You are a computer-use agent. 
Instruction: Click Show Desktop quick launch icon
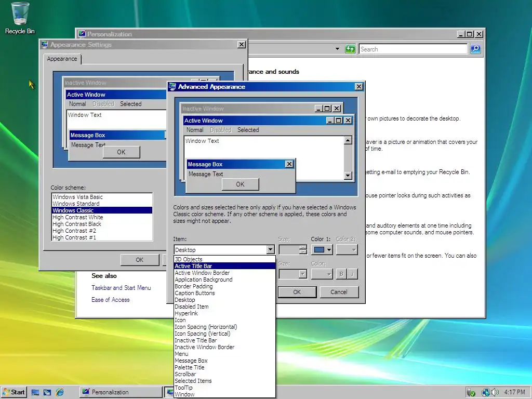pyautogui.click(x=35, y=393)
